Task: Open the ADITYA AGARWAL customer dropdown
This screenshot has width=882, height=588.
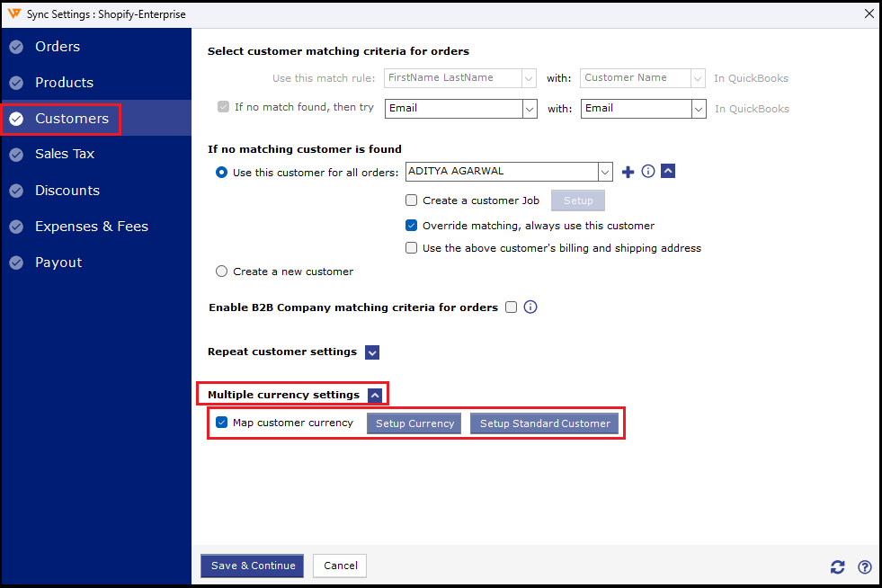Action: (x=605, y=172)
